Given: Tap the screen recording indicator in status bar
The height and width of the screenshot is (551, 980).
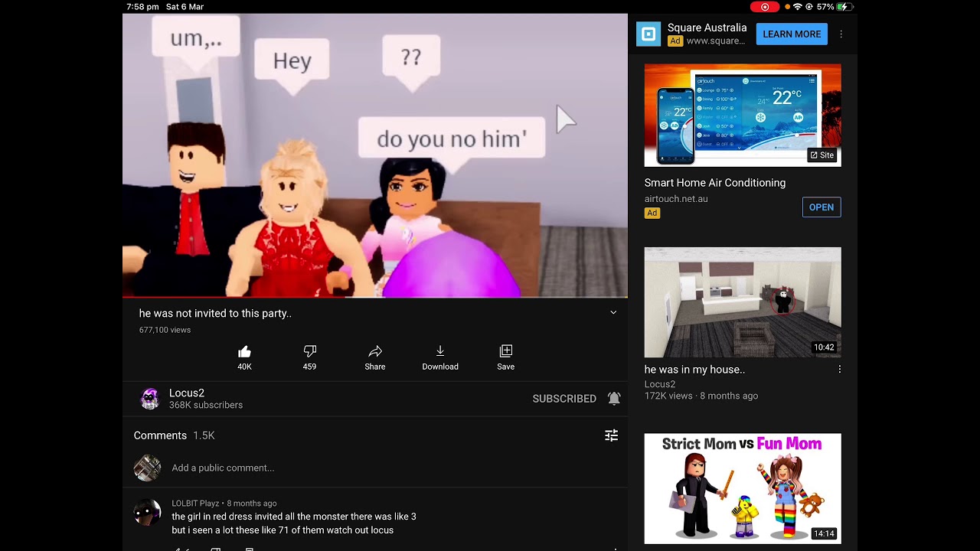Looking at the screenshot, I should [x=764, y=7].
